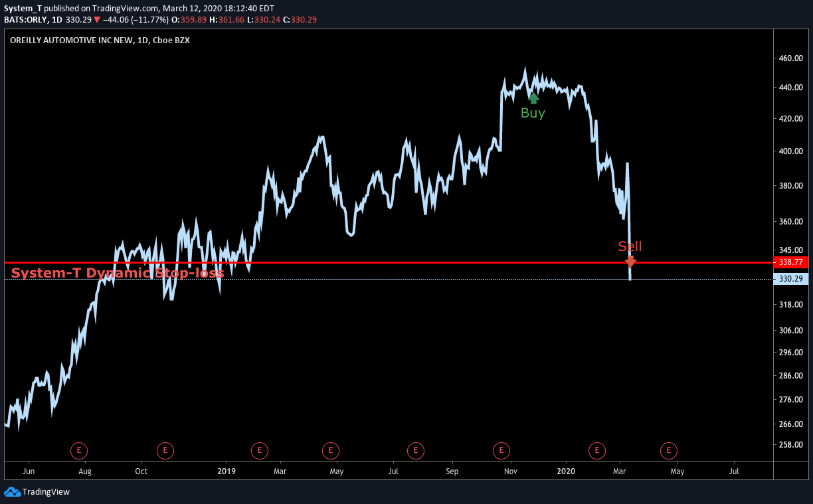Viewport: 813px width, 504px height.
Task: Click the 286.00 price axis label
Action: click(x=790, y=376)
